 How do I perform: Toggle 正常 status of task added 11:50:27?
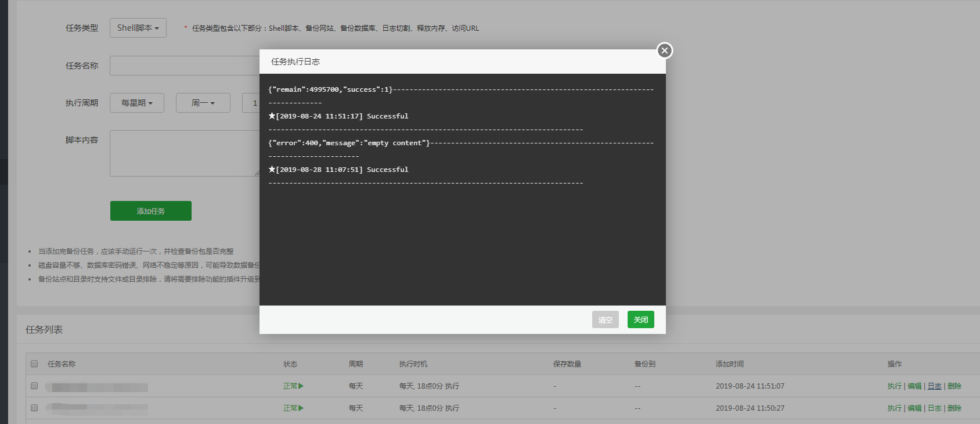coord(293,408)
